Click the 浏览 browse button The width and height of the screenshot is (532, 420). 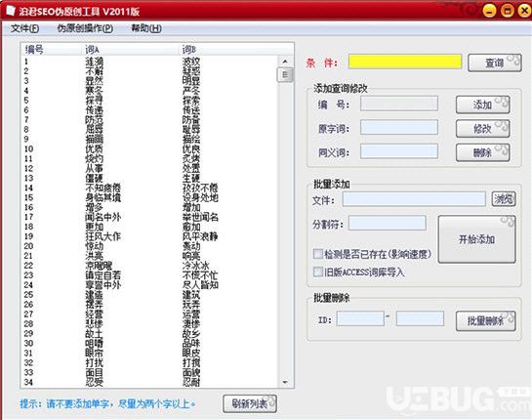click(504, 199)
